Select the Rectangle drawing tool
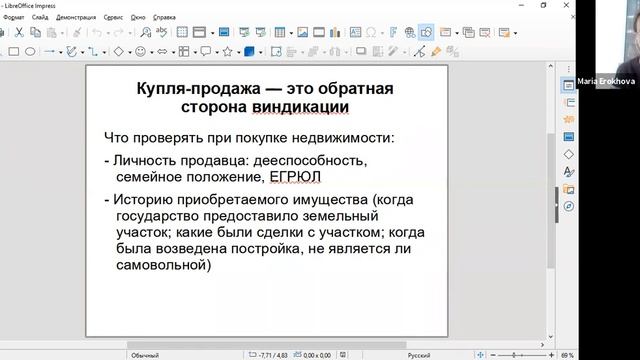The image size is (640, 360). pos(14,52)
